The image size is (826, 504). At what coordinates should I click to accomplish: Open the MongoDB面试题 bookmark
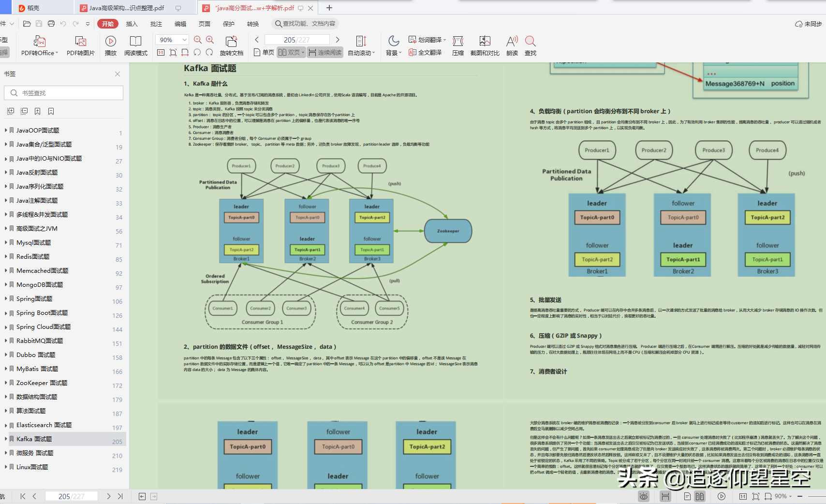pos(40,284)
